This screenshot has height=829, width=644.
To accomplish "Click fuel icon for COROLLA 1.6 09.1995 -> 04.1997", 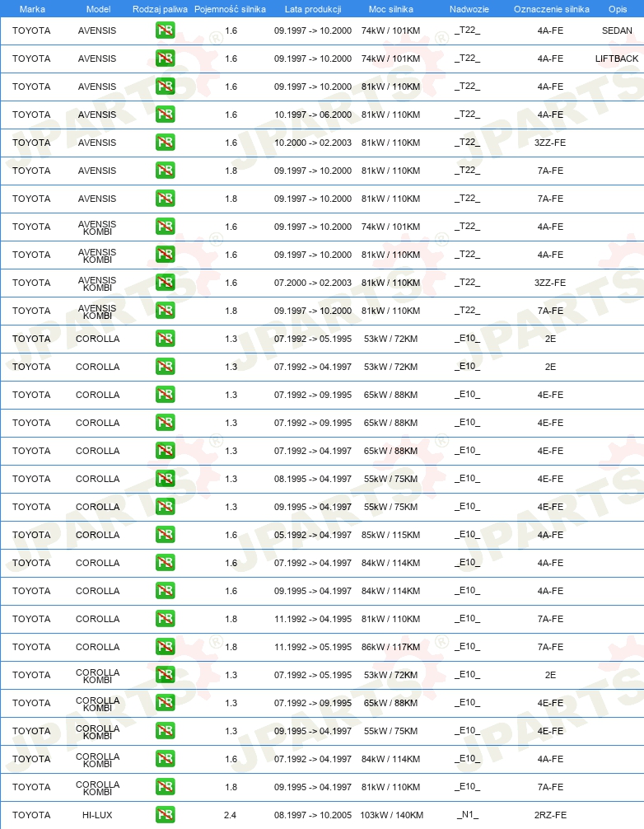I will (166, 591).
